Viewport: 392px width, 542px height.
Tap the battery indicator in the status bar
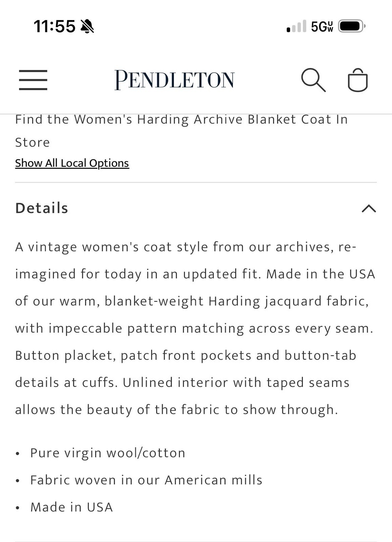[352, 26]
